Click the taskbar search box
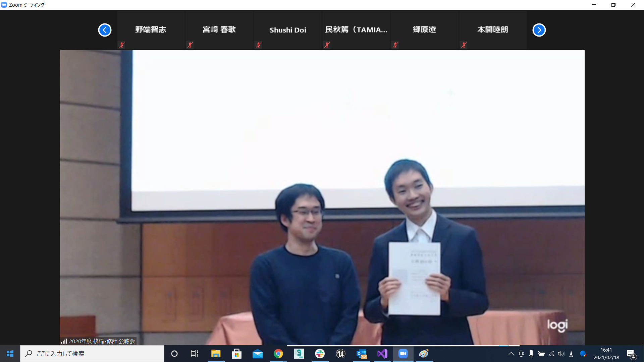The width and height of the screenshot is (644, 362). [92, 354]
